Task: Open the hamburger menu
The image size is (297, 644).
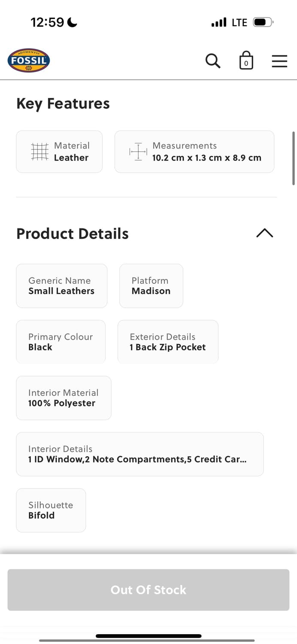Action: coord(279,61)
